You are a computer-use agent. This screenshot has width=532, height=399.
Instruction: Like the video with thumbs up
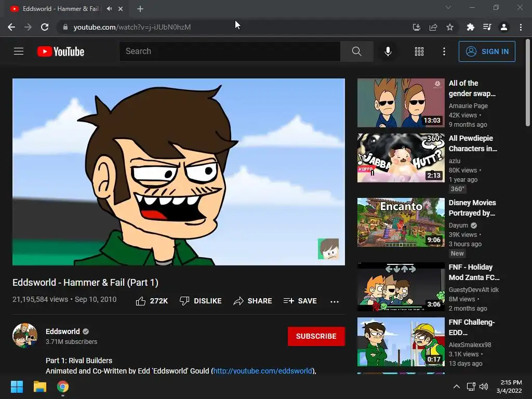click(x=152, y=301)
